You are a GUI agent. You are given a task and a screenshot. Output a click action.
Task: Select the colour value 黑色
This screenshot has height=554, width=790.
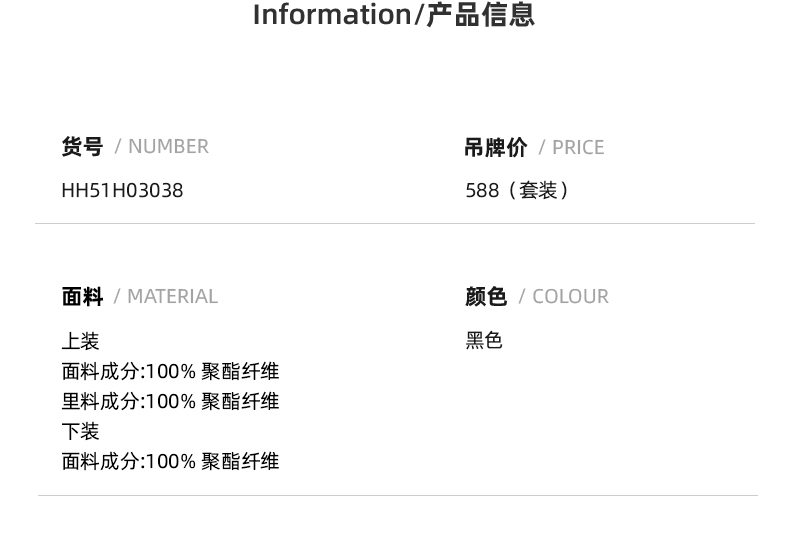click(484, 340)
